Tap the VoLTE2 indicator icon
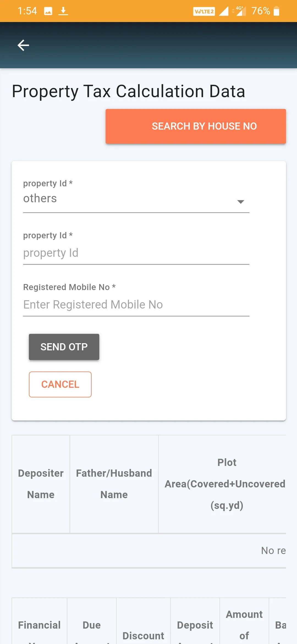The height and width of the screenshot is (644, 297). tap(204, 11)
